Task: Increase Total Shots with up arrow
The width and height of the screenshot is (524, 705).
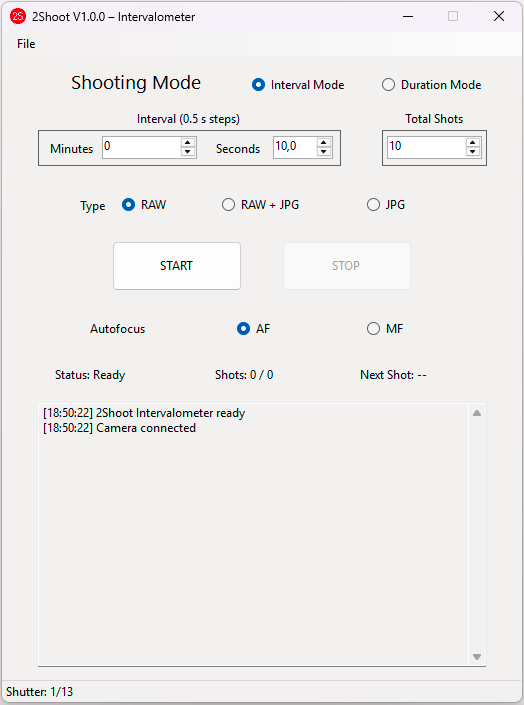Action: point(472,143)
